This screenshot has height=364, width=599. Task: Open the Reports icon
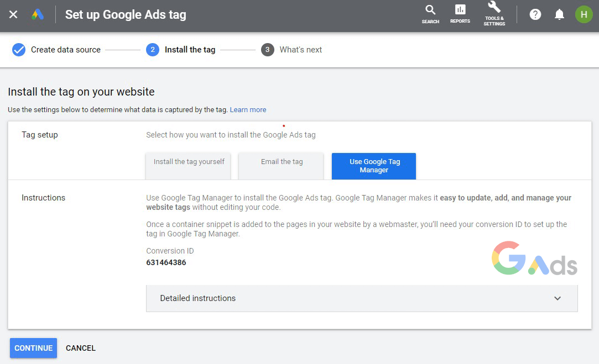pyautogui.click(x=460, y=12)
